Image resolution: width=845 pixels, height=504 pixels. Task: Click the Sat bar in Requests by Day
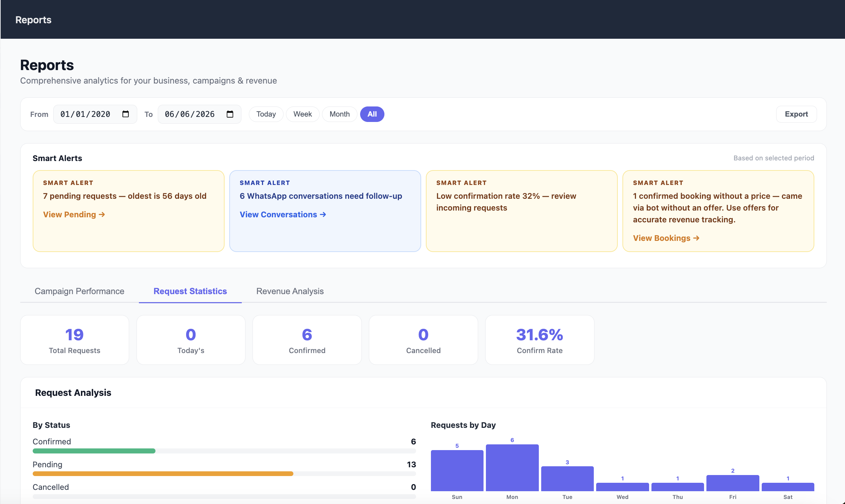point(788,487)
